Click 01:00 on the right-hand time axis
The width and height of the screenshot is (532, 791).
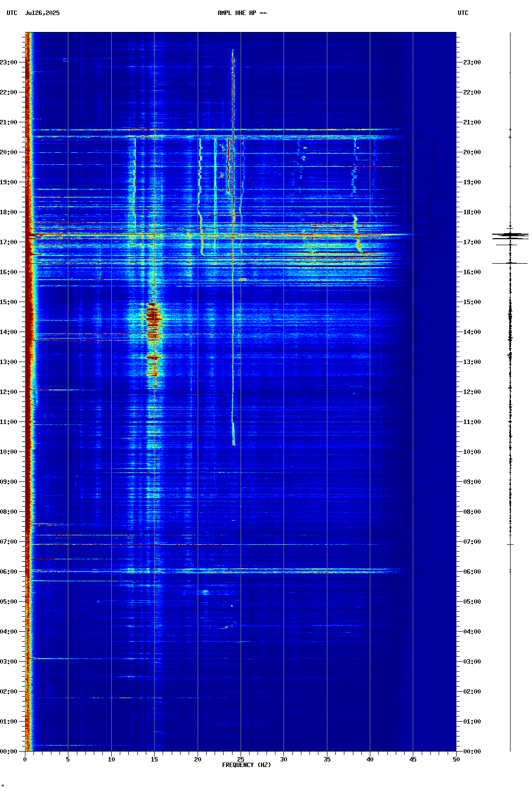click(x=472, y=722)
